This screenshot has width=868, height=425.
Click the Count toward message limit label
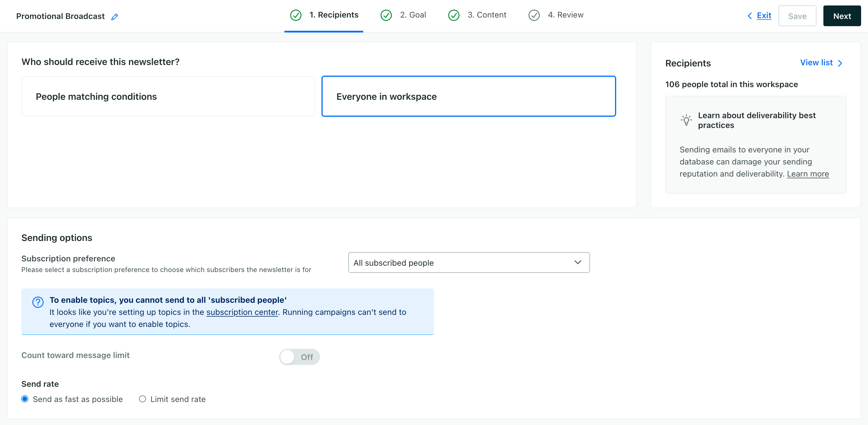(x=75, y=355)
